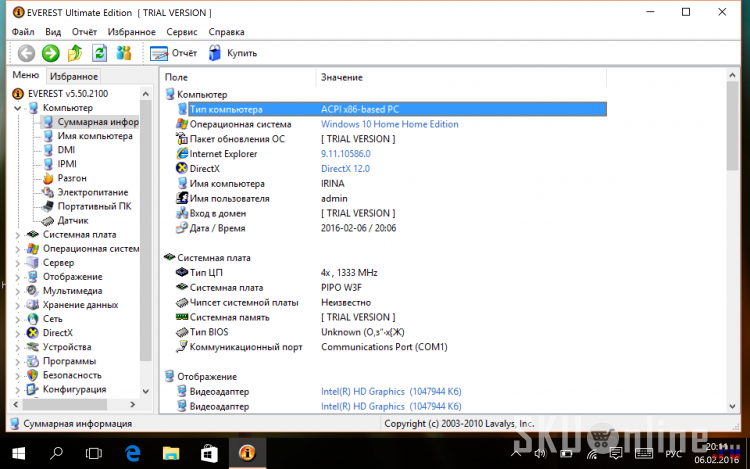Image resolution: width=750 pixels, height=469 pixels.
Task: Open the first Intel(R) HD Graphics link
Action: [391, 392]
